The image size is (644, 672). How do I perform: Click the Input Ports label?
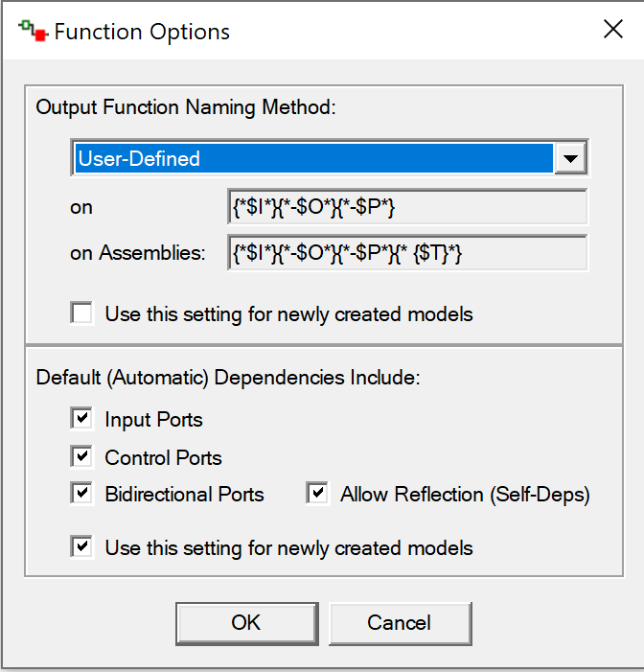(x=154, y=420)
